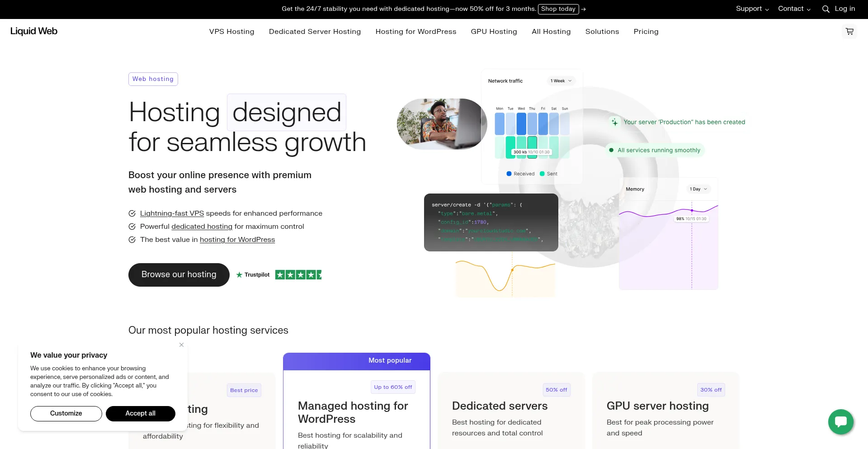This screenshot has width=868, height=449.
Task: Click the Liquid Web logo
Action: click(x=33, y=31)
